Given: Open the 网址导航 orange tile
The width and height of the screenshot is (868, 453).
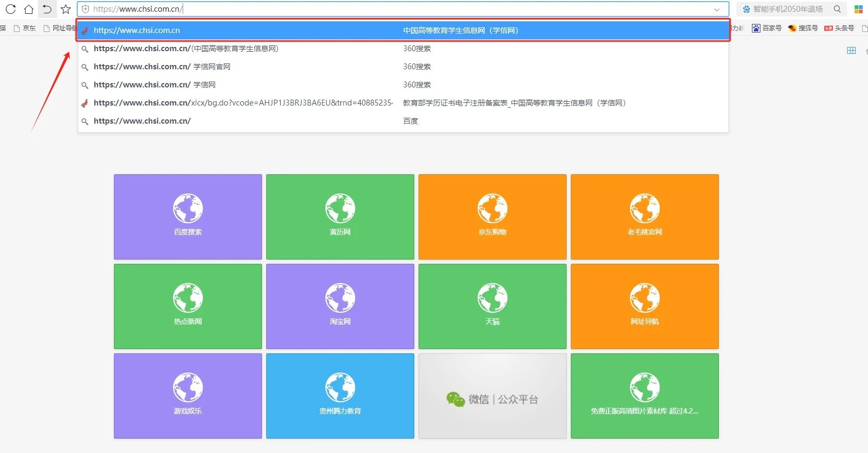Looking at the screenshot, I should 645,306.
